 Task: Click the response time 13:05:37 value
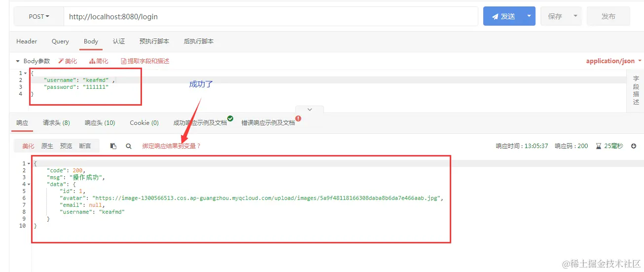coord(536,146)
